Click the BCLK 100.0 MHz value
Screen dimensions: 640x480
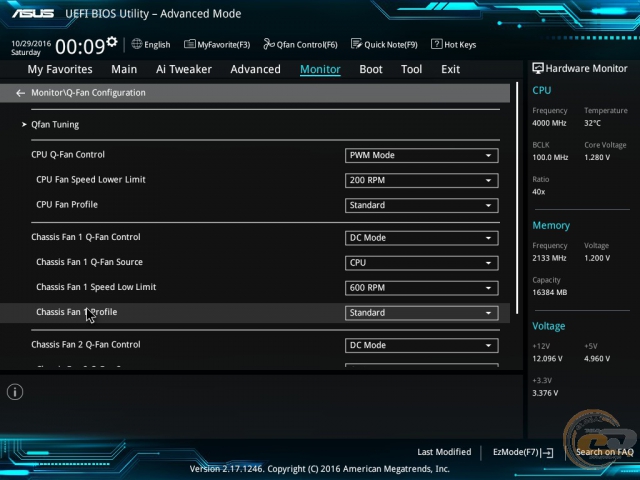coord(550,158)
